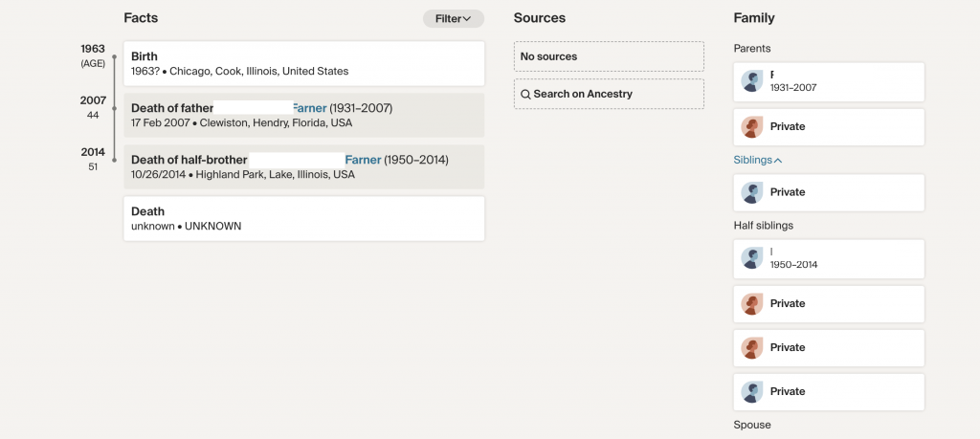Screen dimensions: 980x439
Task: Click the first female half-sibling avatar
Action: (x=752, y=303)
